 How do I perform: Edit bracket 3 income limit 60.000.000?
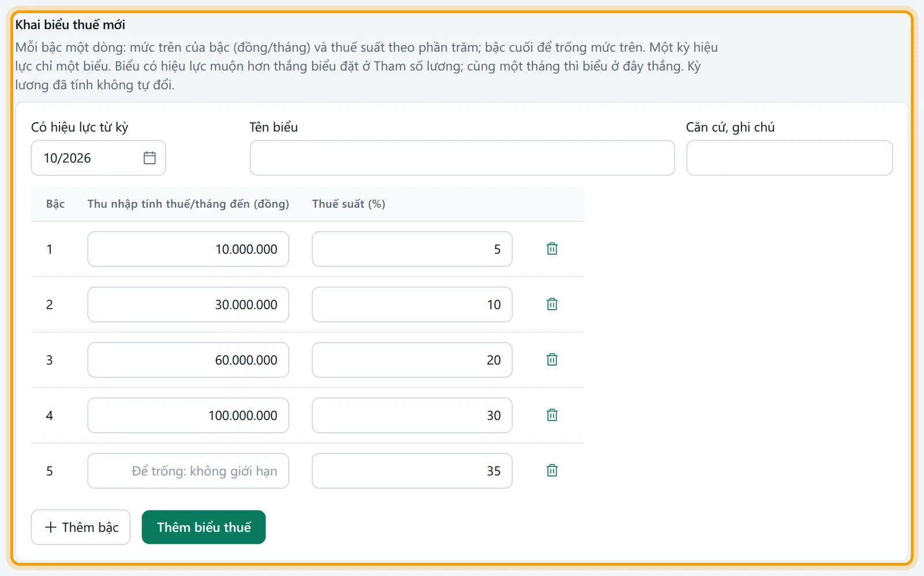point(188,360)
